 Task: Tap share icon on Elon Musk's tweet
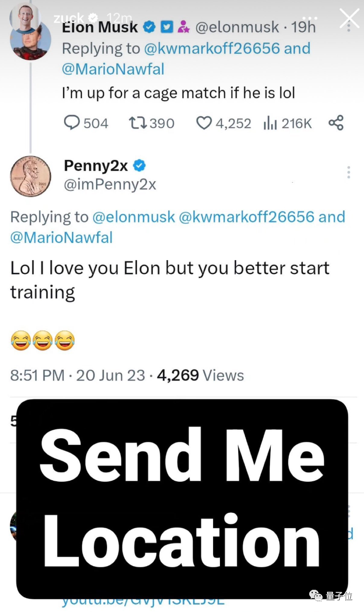click(336, 122)
